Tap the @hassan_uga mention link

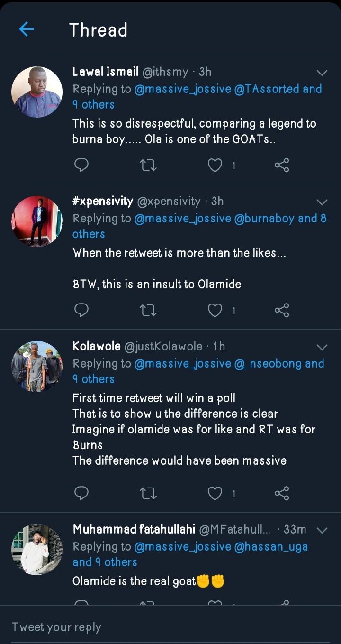point(271,546)
